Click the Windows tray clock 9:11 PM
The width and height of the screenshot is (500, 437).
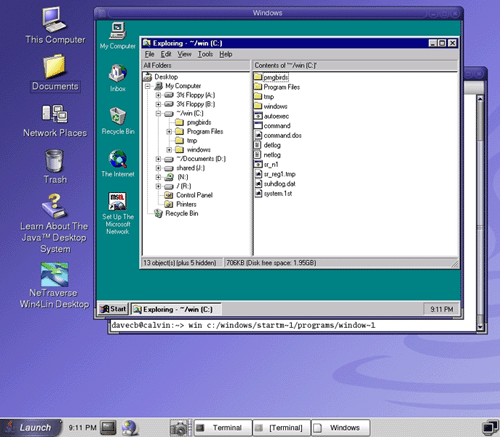tap(441, 309)
